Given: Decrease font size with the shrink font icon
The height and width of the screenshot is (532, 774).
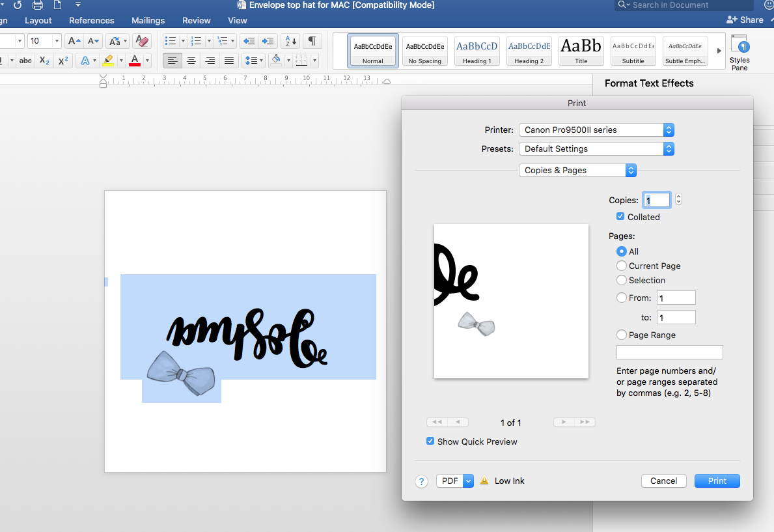Looking at the screenshot, I should click(x=93, y=41).
